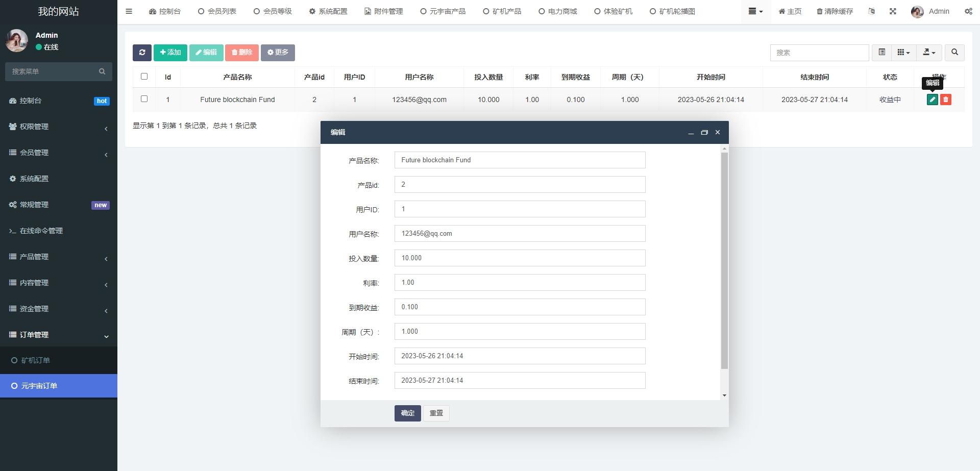Switch to 体验矿机 top tab
Image resolution: width=980 pixels, height=471 pixels.
[x=614, y=11]
